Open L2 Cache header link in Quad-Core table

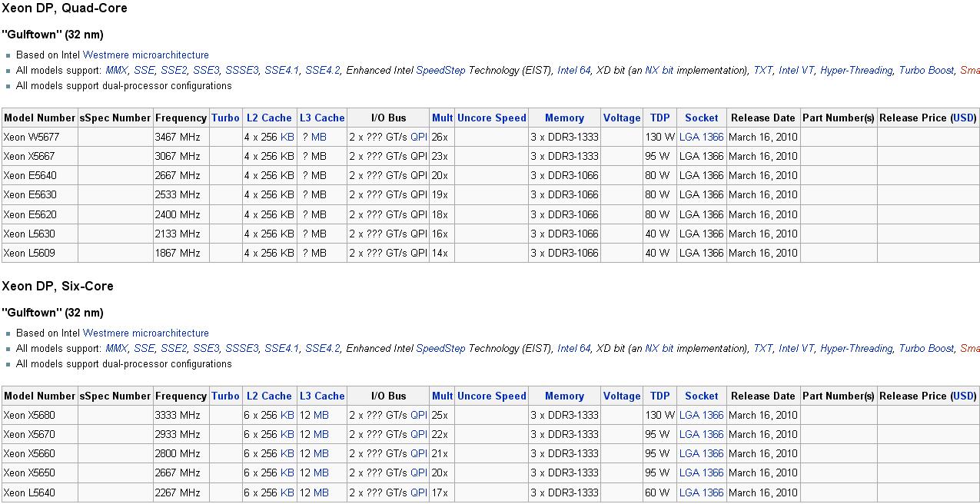pos(269,118)
